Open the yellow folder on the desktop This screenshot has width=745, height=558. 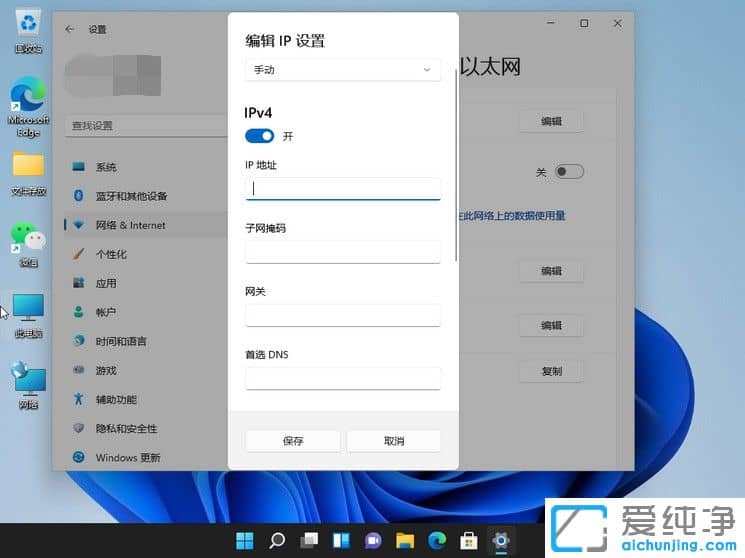point(29,174)
